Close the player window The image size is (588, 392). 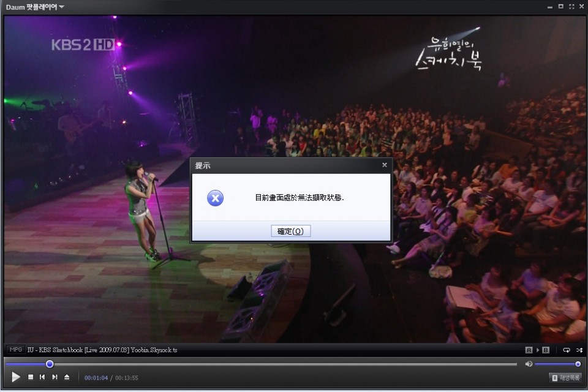point(582,6)
